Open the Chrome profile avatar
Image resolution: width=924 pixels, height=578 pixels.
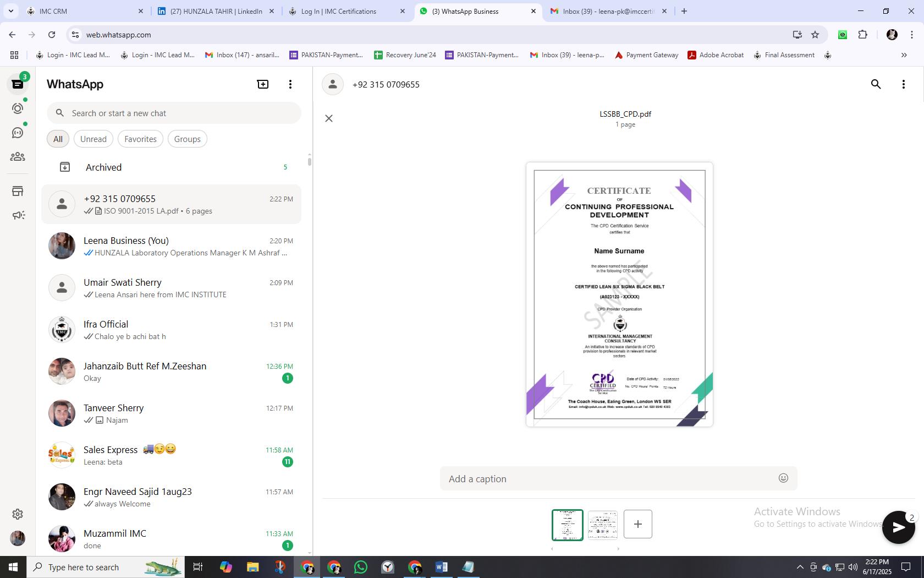pyautogui.click(x=892, y=35)
